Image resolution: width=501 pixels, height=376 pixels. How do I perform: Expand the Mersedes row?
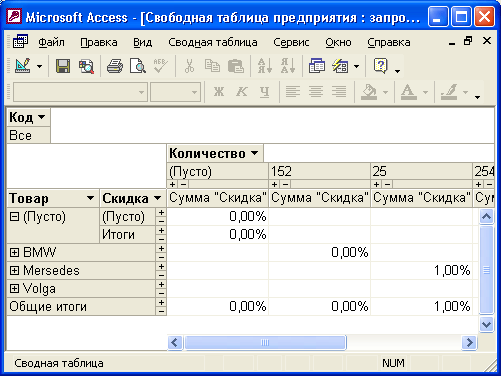click(x=14, y=270)
